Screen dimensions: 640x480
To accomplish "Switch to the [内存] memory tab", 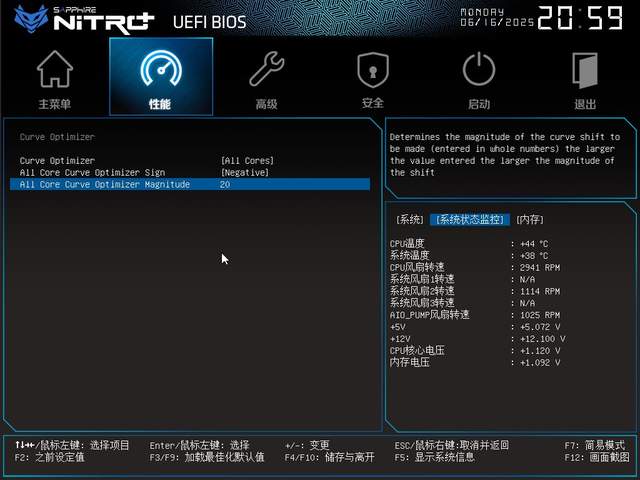I will [530, 220].
